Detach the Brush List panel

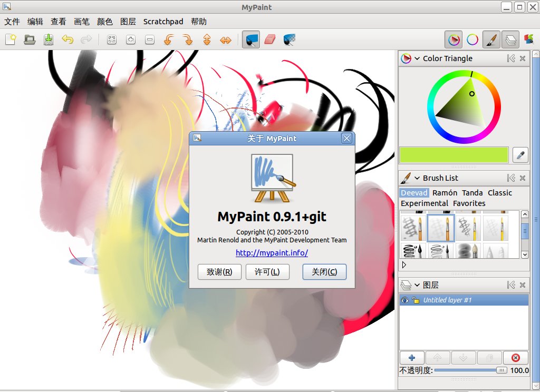click(511, 178)
